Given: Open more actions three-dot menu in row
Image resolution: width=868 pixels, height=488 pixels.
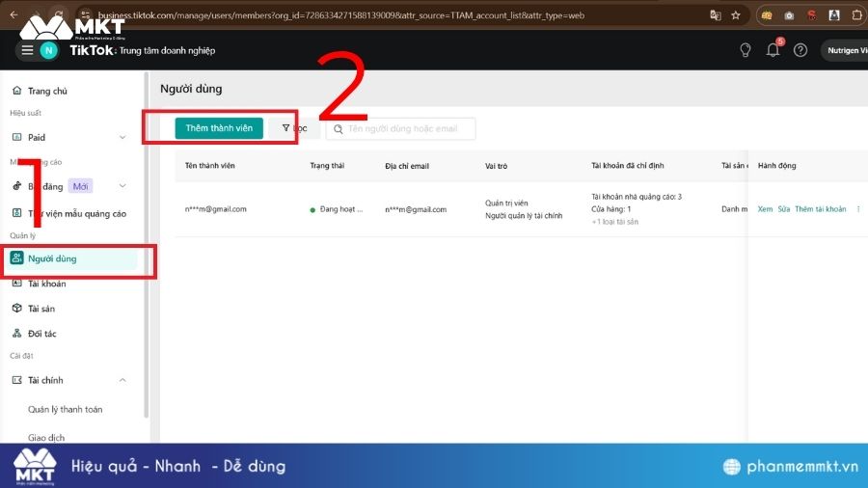Looking at the screenshot, I should click(858, 209).
